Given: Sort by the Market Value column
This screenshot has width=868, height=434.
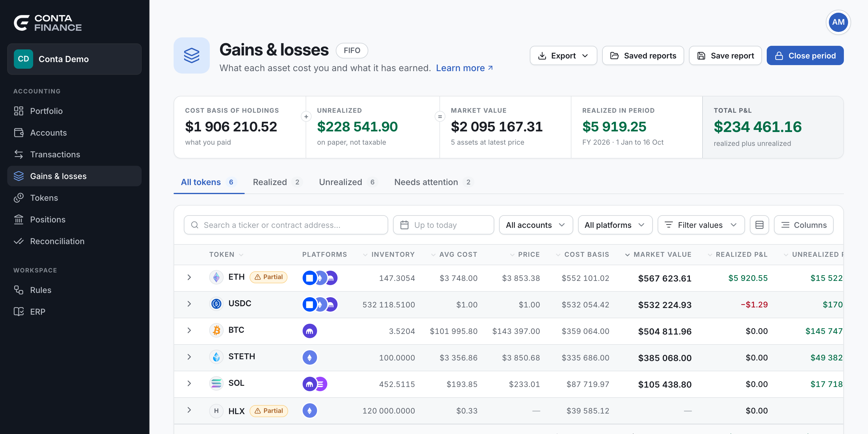Looking at the screenshot, I should 658,254.
